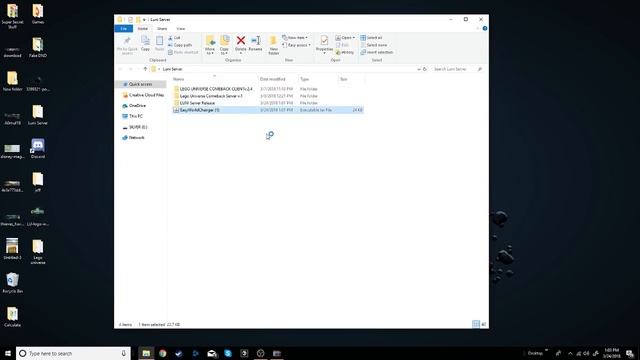
Task: Select Network in navigation pane
Action: pyautogui.click(x=133, y=138)
